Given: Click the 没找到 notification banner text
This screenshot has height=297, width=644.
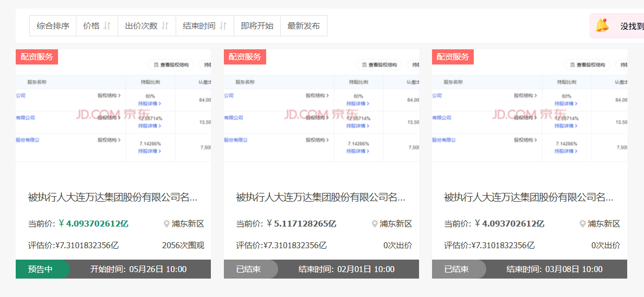Looking at the screenshot, I should point(632,27).
